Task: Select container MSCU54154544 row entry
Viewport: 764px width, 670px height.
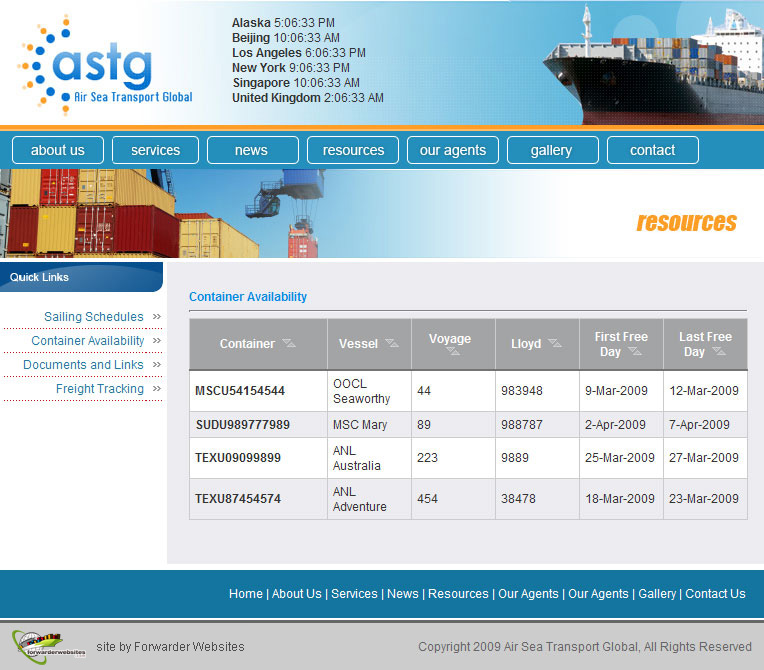Action: click(240, 391)
